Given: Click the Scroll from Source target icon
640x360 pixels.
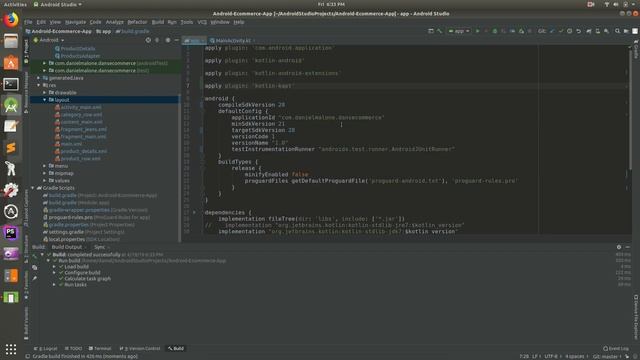Looking at the screenshot, I should (x=148, y=40).
